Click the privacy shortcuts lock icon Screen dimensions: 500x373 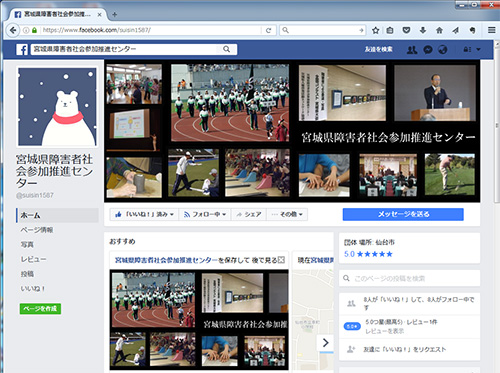click(x=467, y=49)
